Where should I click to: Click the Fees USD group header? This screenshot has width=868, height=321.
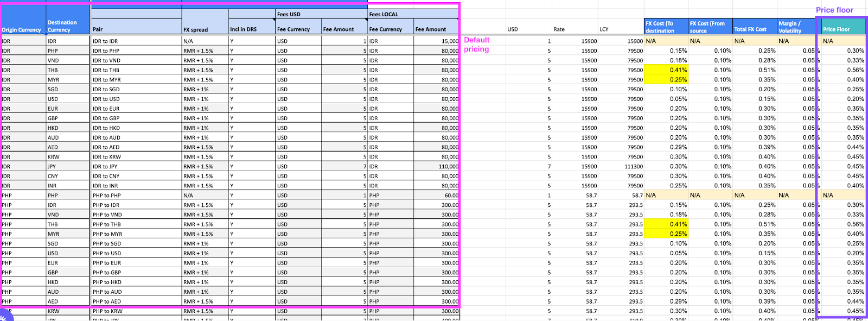tap(321, 14)
